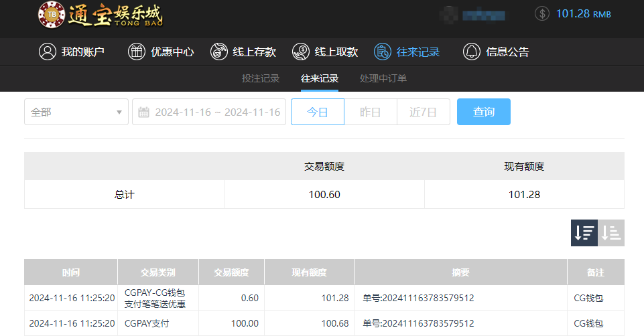Image resolution: width=644 pixels, height=336 pixels.
Task: Click the 查询 search button
Action: click(483, 112)
